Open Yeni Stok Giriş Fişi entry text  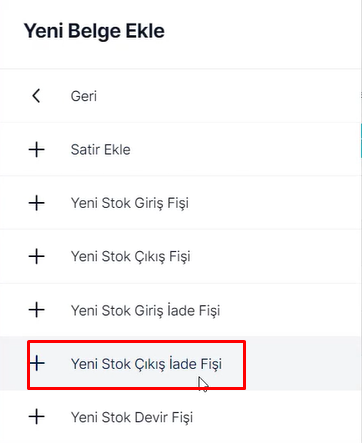click(x=130, y=203)
